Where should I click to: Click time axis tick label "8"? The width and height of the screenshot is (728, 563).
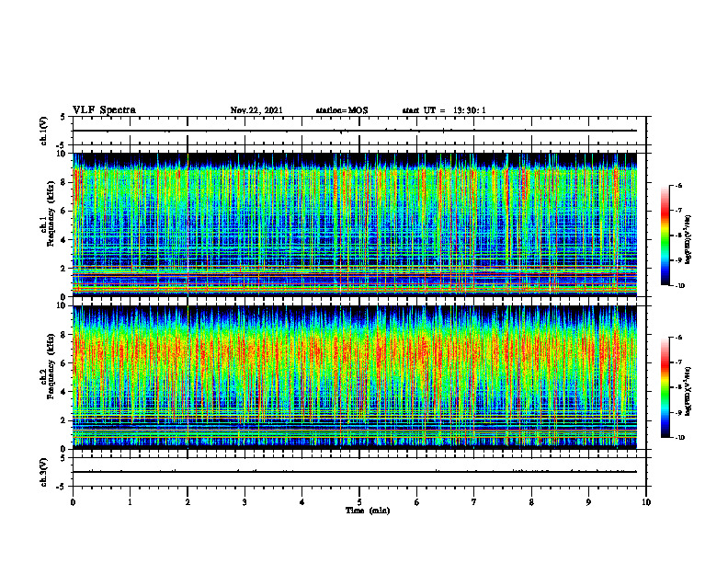coord(531,502)
